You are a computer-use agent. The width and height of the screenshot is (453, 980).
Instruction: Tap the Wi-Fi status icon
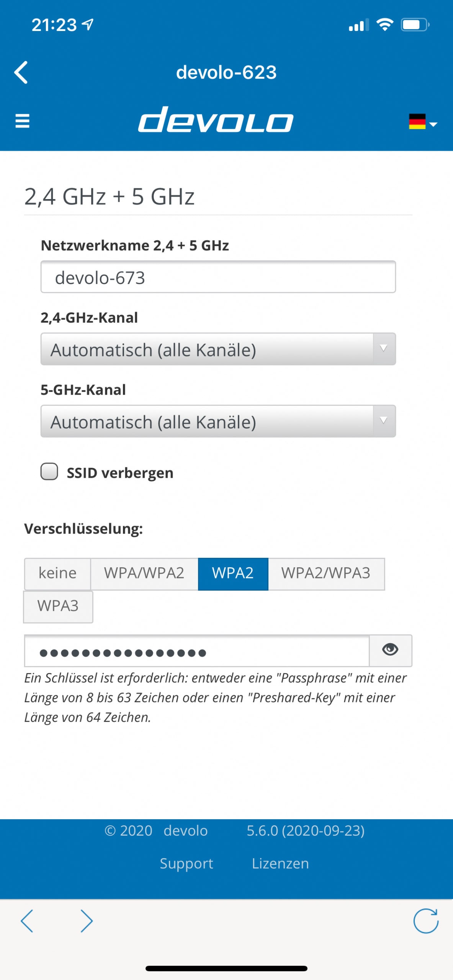coord(385,24)
